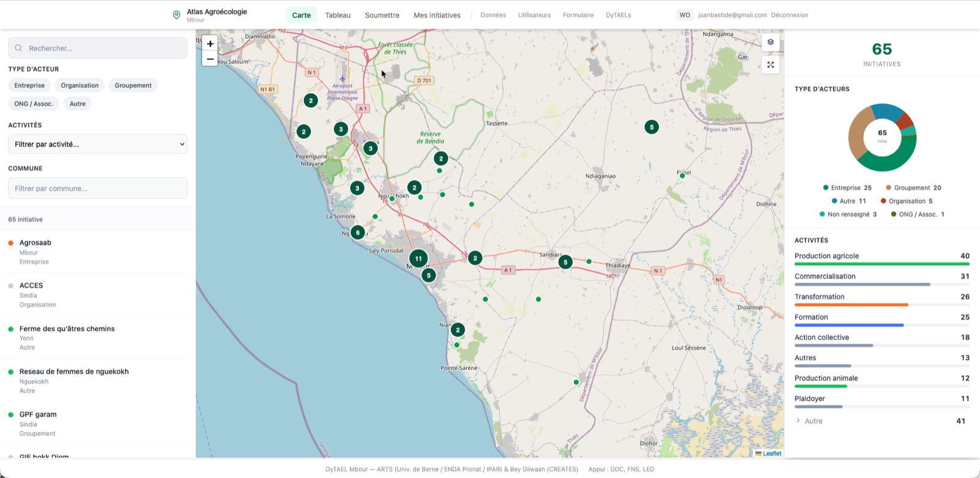Open the Filtrer par activité dropdown
980x478 pixels.
[x=97, y=144]
